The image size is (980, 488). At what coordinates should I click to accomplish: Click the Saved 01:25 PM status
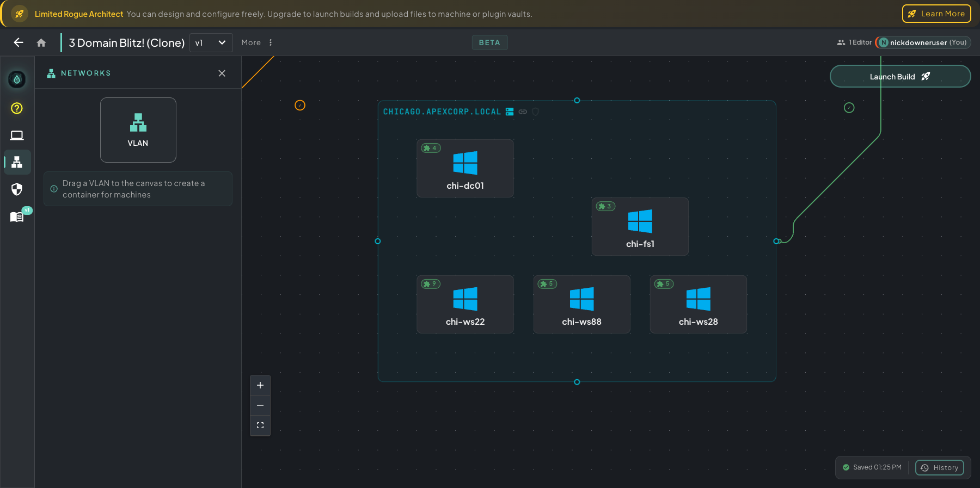[x=872, y=467]
